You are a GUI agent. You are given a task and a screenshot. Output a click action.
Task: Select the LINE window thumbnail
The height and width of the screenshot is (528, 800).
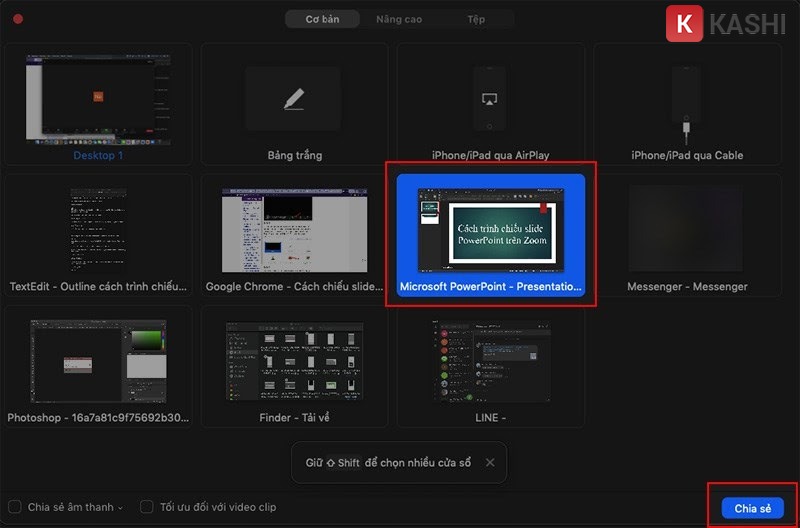click(x=491, y=361)
